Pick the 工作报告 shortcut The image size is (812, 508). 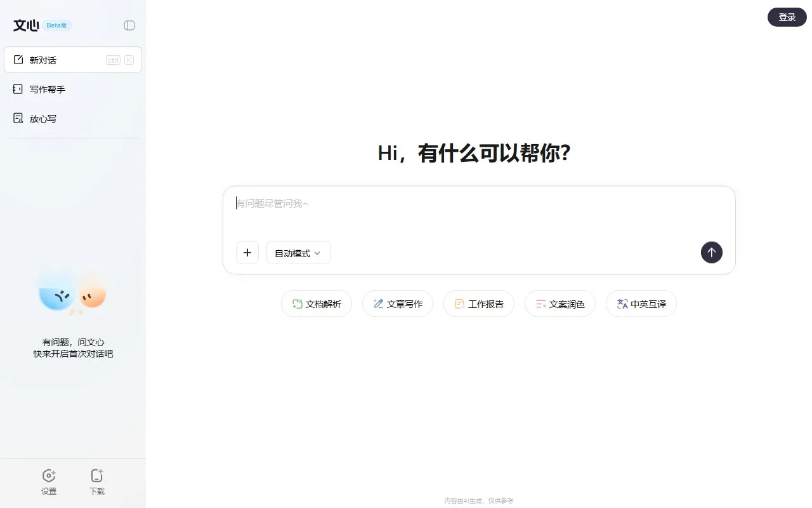tap(478, 304)
